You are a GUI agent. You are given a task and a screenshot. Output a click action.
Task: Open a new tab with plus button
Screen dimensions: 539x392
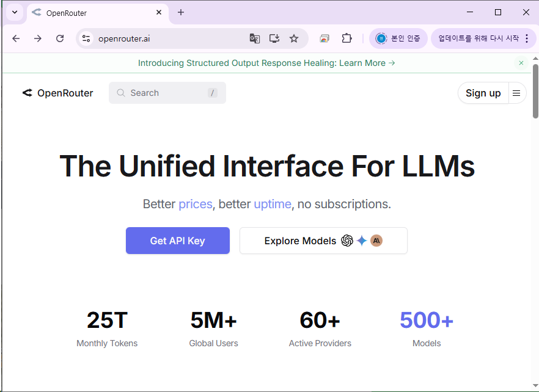[x=181, y=12]
